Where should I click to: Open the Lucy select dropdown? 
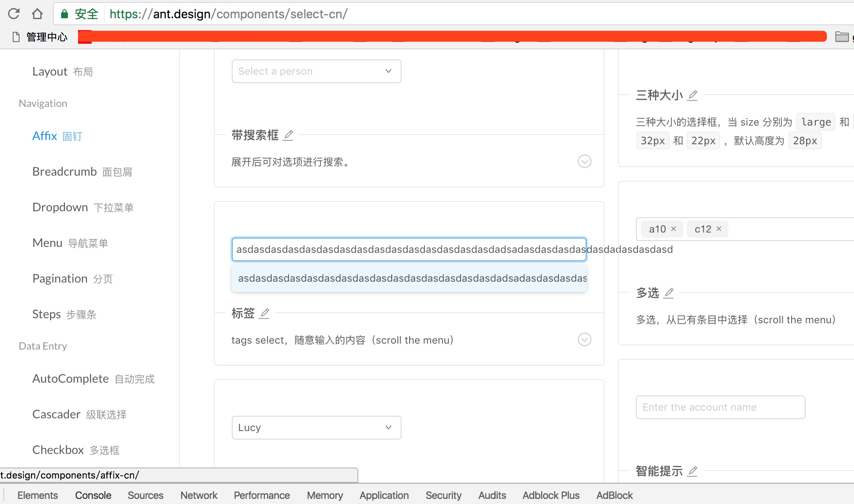(316, 428)
